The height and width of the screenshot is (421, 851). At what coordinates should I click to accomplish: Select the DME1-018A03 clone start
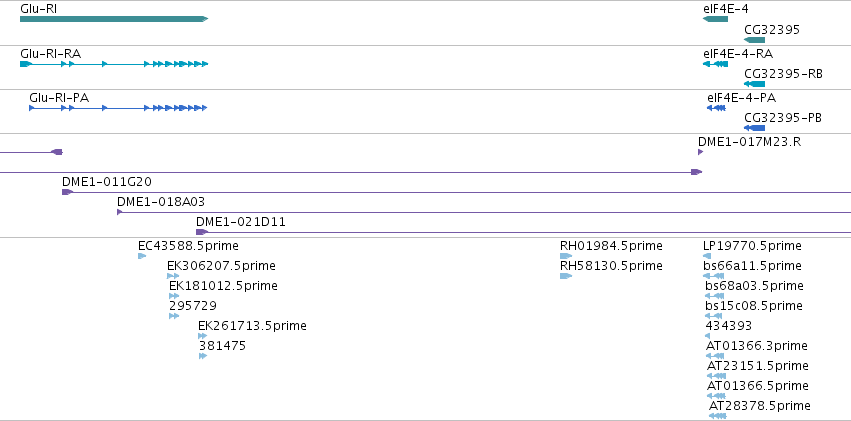tap(120, 212)
